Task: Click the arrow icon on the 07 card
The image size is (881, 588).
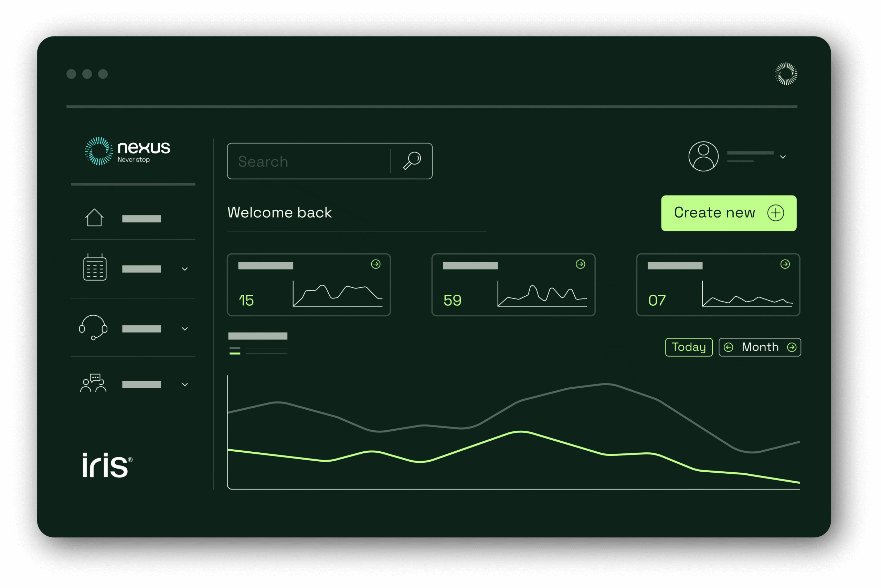Action: pyautogui.click(x=785, y=264)
